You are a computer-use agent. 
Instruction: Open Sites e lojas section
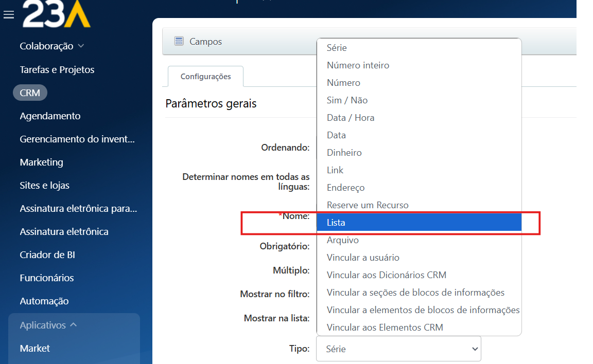[44, 185]
